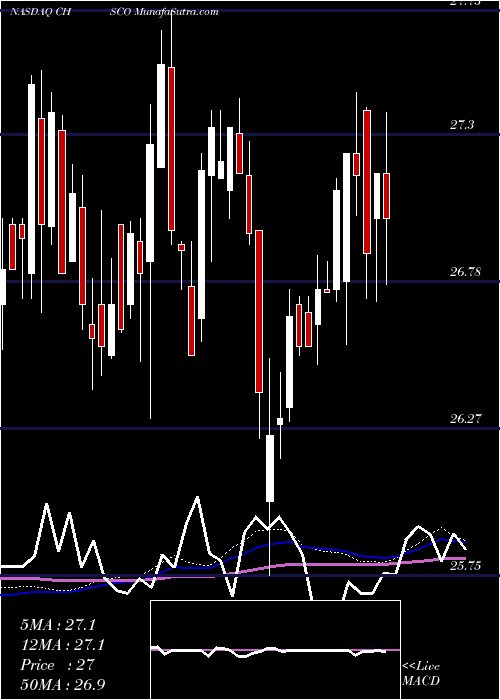500x700 pixels.
Task: Click the 26.27 price axis label
Action: [465, 419]
